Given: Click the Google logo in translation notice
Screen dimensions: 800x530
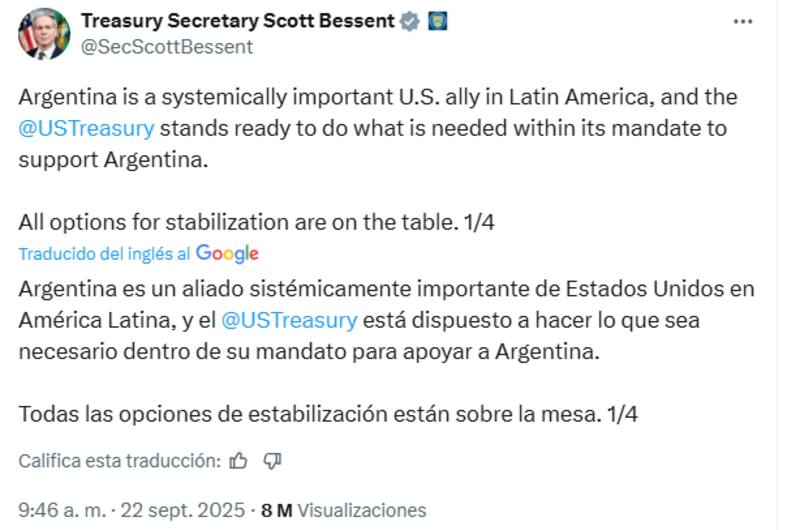Looking at the screenshot, I should [227, 254].
